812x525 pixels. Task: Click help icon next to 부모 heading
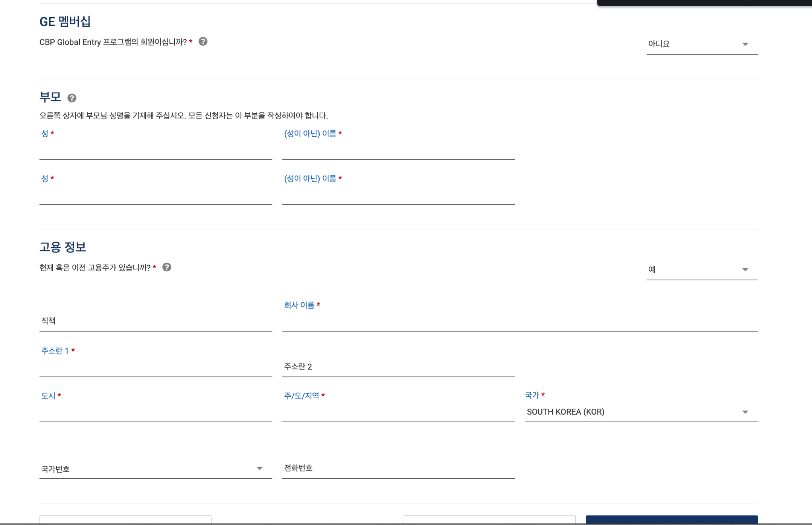pos(72,98)
